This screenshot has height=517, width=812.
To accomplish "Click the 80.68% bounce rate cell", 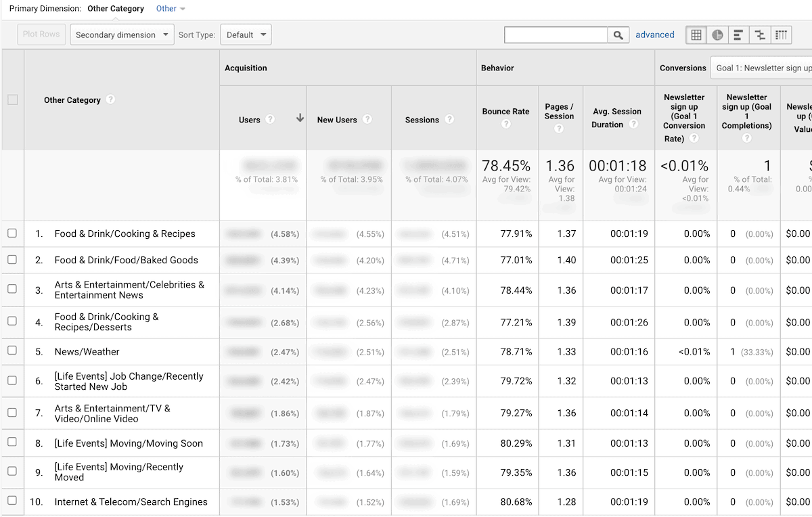I will (516, 502).
